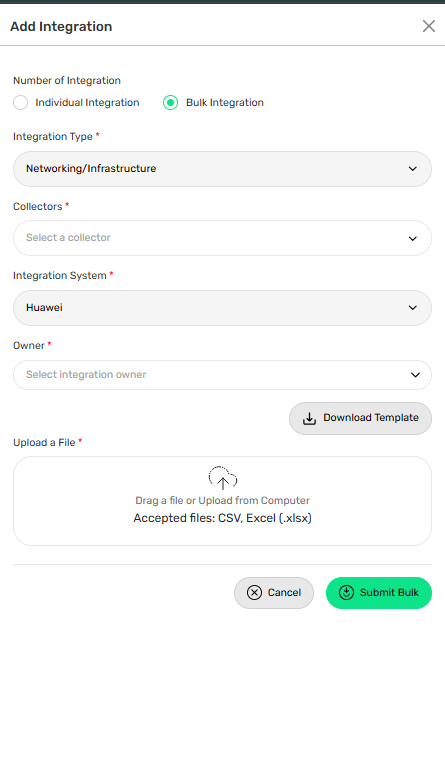The height and width of the screenshot is (775, 445).
Task: Click the download tray icon in Download Template
Action: click(310, 419)
